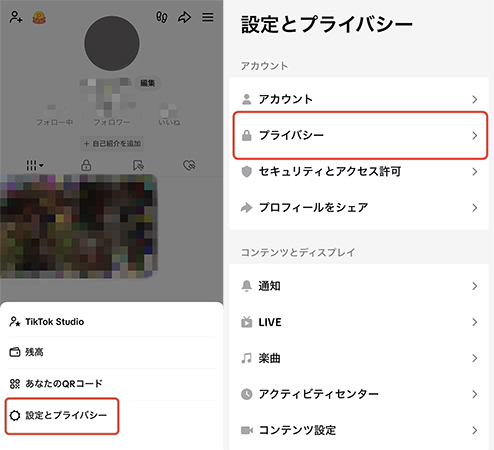Click the wallet icon beside 残高
The width and height of the screenshot is (494, 450).
click(15, 352)
